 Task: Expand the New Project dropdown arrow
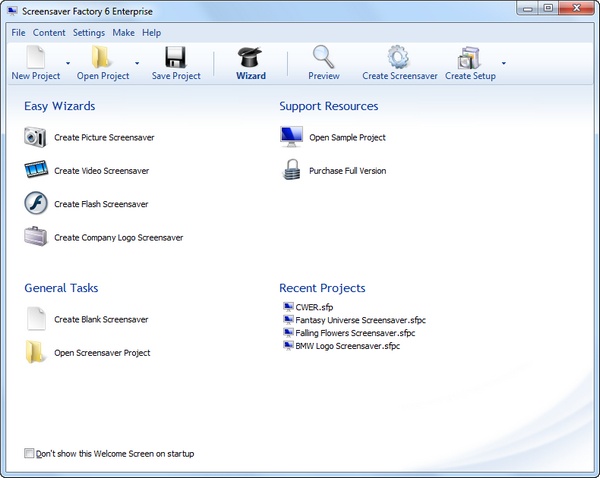click(x=68, y=63)
